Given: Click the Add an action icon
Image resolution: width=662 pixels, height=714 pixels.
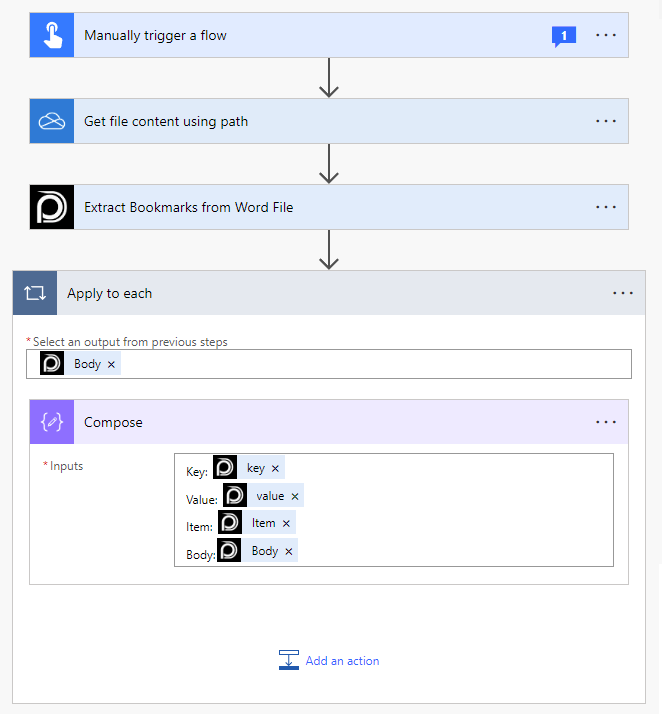Looking at the screenshot, I should pos(289,660).
